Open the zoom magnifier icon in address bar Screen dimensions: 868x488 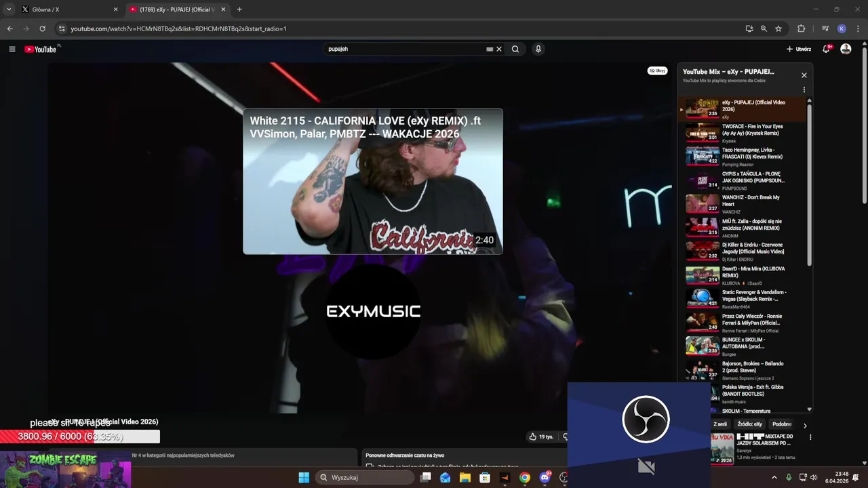[x=764, y=28]
